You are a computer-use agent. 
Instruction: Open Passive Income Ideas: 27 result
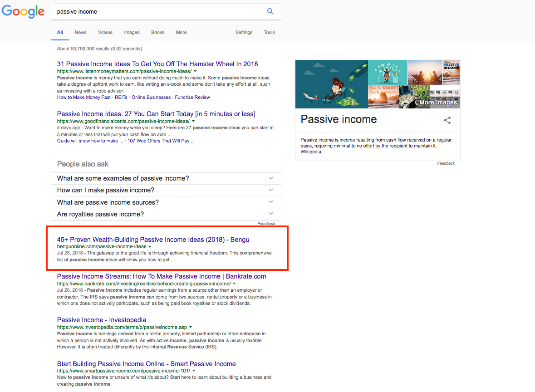tap(156, 114)
